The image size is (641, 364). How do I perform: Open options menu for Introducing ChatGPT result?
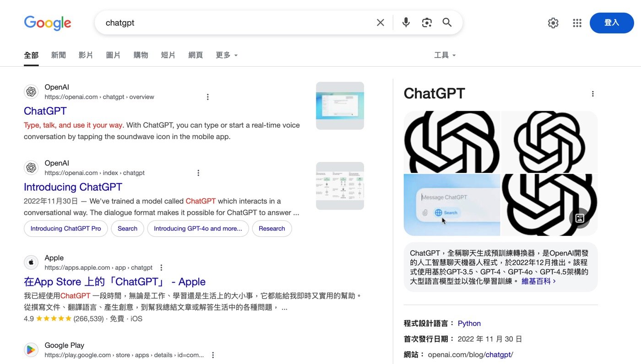pos(198,173)
